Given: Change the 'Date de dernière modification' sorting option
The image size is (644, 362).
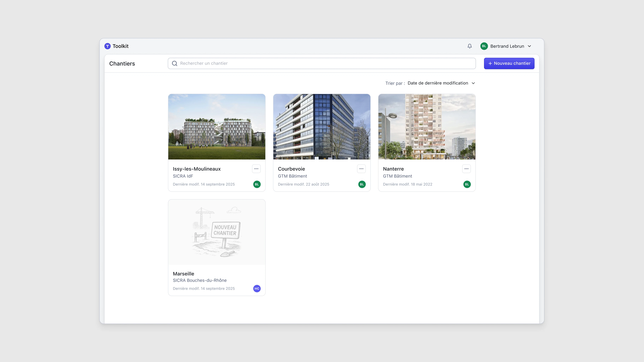Looking at the screenshot, I should 438,83.
